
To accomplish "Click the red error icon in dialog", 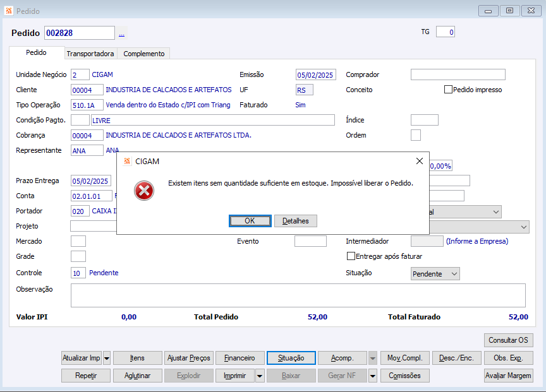I will (144, 191).
